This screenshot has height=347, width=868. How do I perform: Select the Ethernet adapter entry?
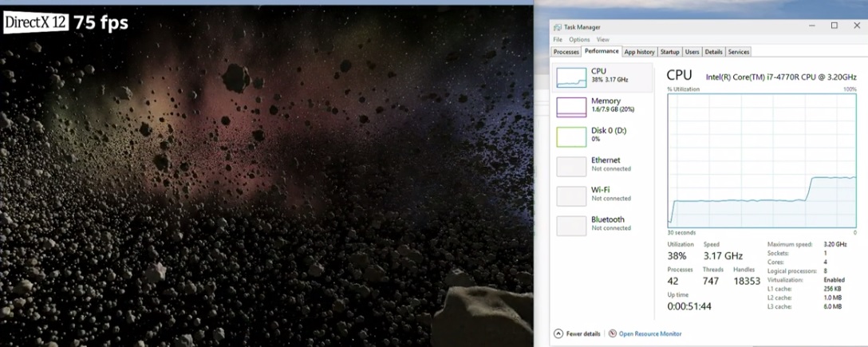pos(606,164)
